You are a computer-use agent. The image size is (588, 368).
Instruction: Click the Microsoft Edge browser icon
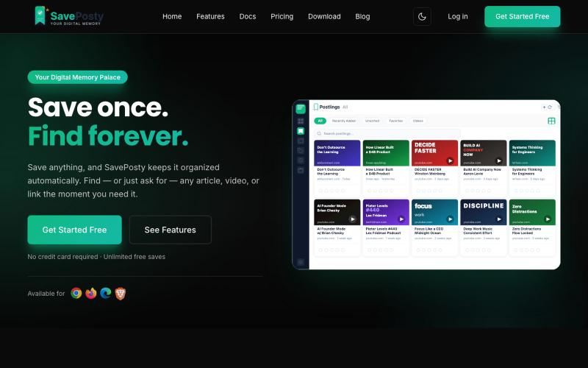(105, 293)
